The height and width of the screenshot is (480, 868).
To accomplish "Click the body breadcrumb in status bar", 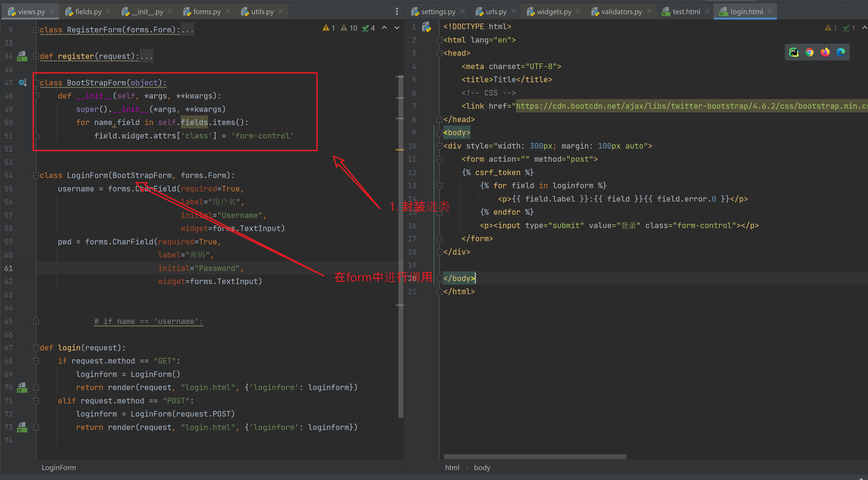I will click(x=482, y=467).
